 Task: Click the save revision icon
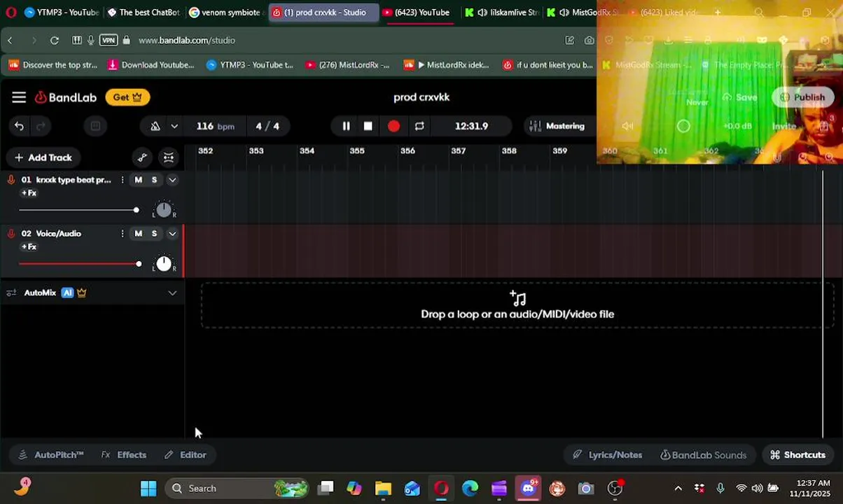click(x=95, y=126)
